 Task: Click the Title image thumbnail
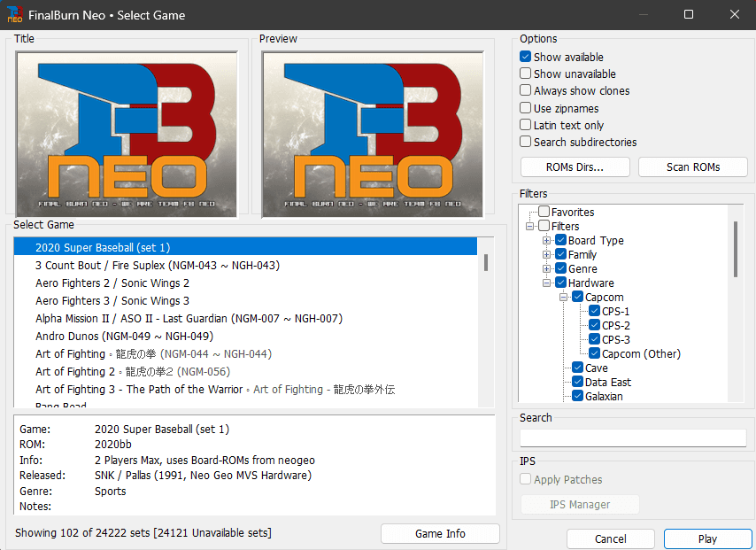(x=127, y=134)
